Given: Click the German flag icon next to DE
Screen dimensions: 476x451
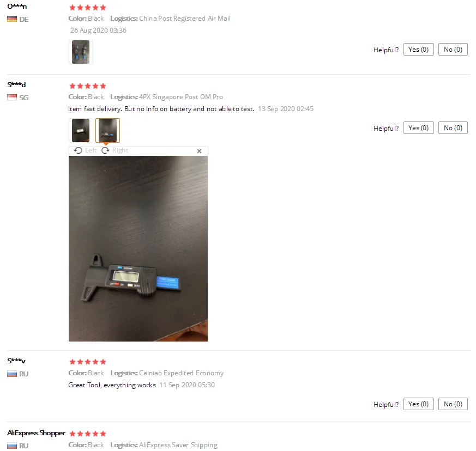Looking at the screenshot, I should tap(12, 19).
